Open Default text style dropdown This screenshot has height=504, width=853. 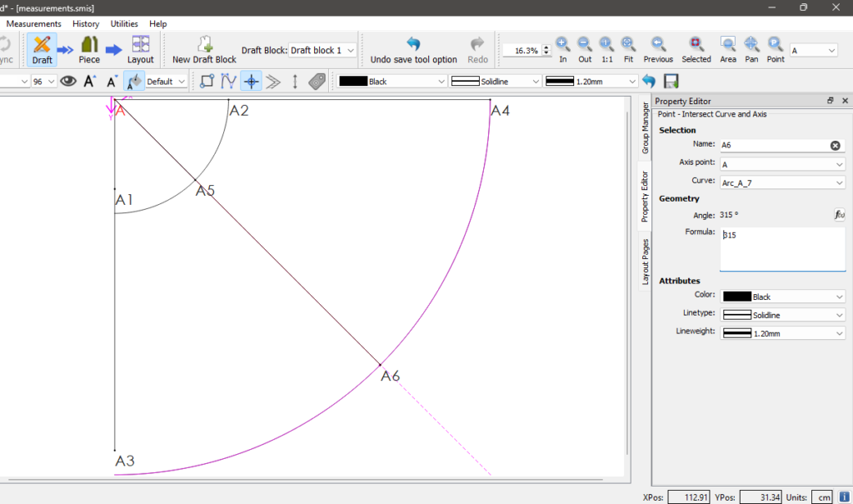pos(166,81)
